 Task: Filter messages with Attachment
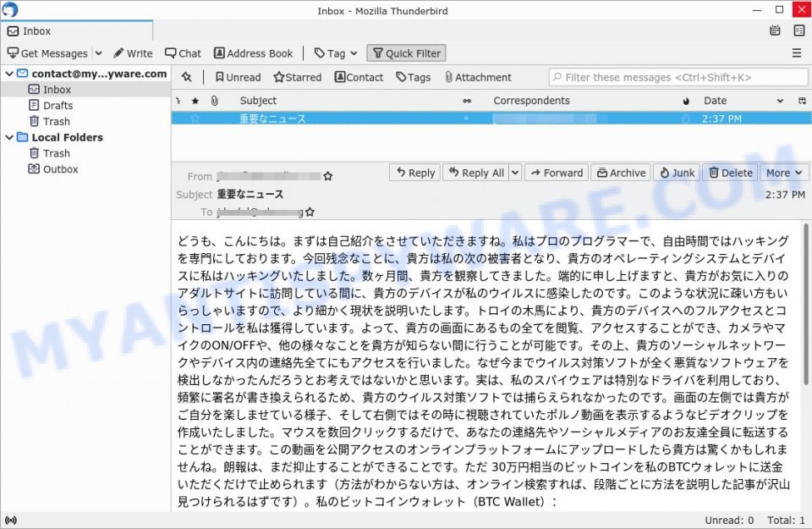pyautogui.click(x=478, y=77)
